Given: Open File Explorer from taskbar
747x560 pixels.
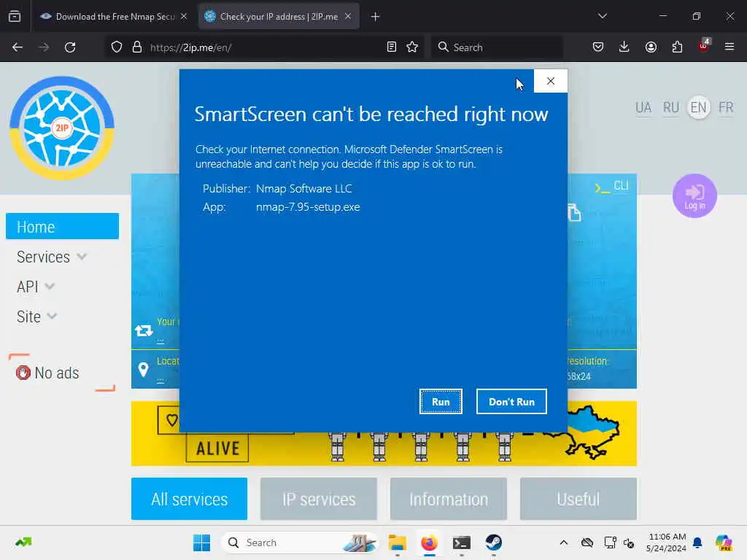Looking at the screenshot, I should pos(397,542).
